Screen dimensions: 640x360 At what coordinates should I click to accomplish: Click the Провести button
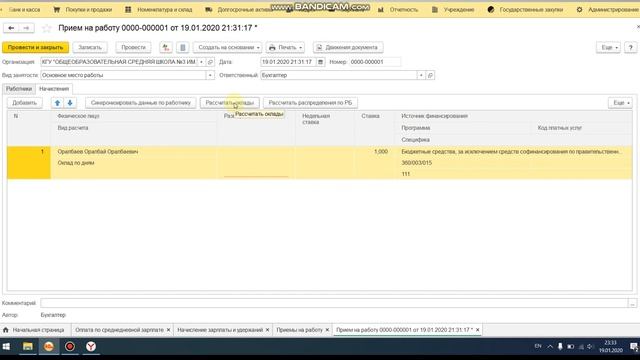click(133, 47)
